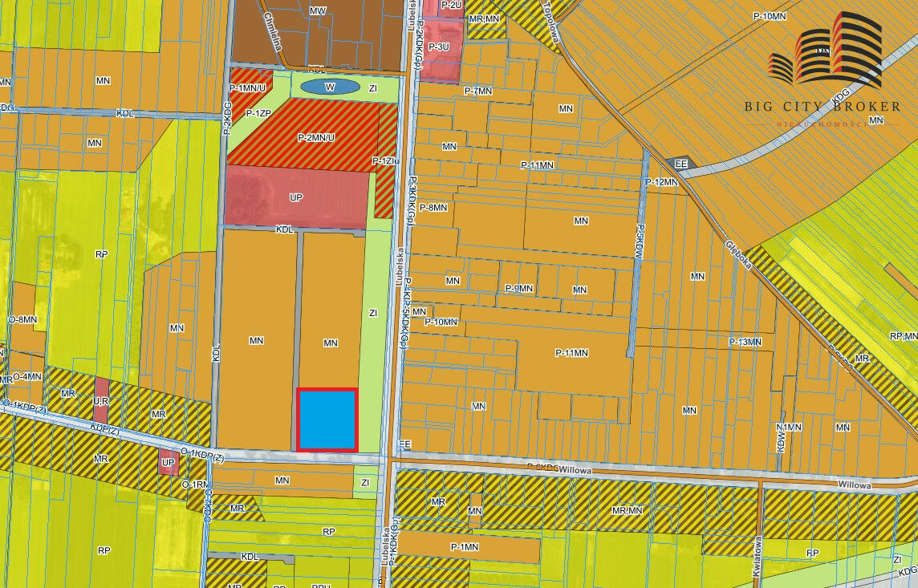Click the P-7MN zone label
The image size is (918, 588).
pos(477,91)
